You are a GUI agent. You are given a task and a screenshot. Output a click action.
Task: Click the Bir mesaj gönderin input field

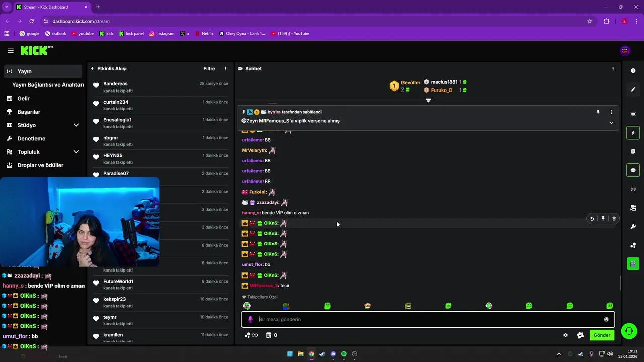352,319
